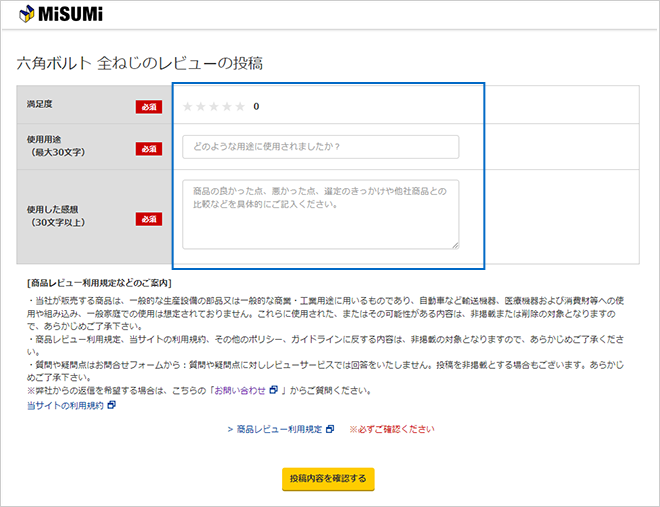The image size is (660, 507).
Task: Select the first satisfaction star
Action: click(188, 106)
